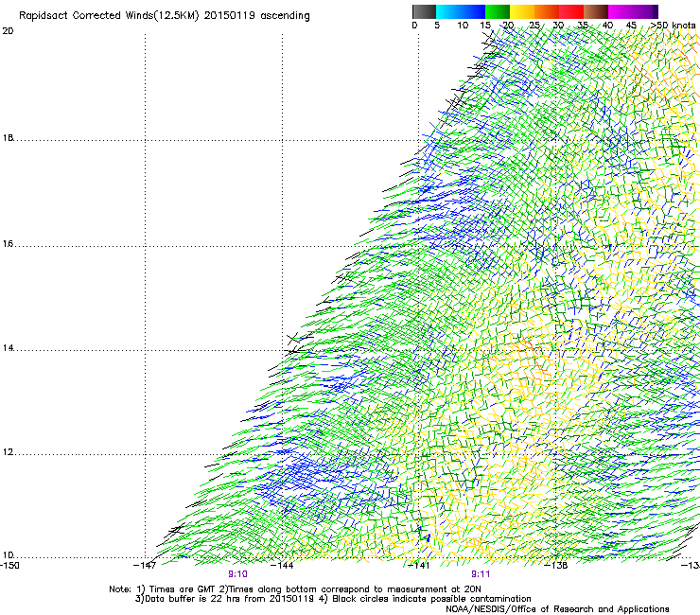This screenshot has height=615, width=700.
Task: Click the gray 0-5 knots color swatch
Action: (x=424, y=11)
